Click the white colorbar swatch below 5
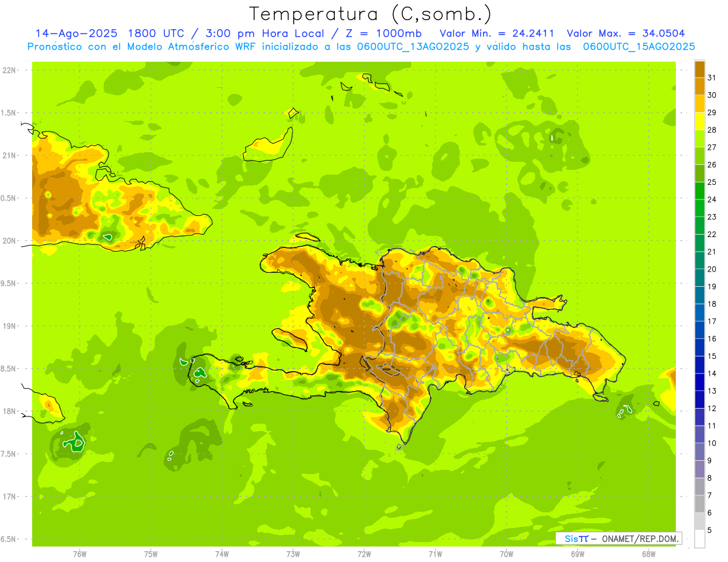This screenshot has height=562, width=728. (x=699, y=539)
